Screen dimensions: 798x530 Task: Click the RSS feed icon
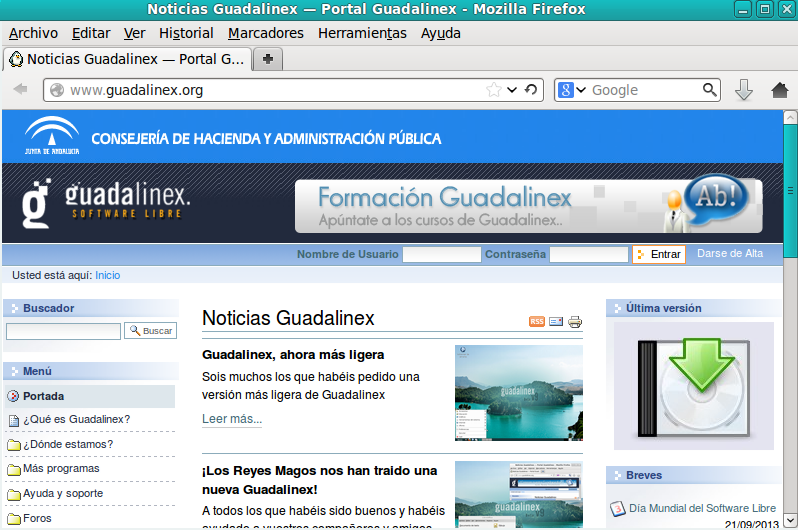tap(536, 321)
